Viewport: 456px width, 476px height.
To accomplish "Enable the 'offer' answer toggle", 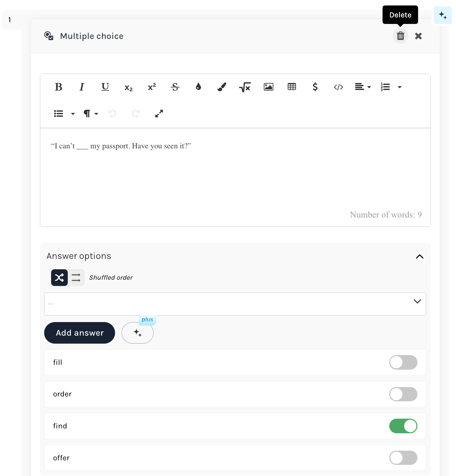I will 403,458.
